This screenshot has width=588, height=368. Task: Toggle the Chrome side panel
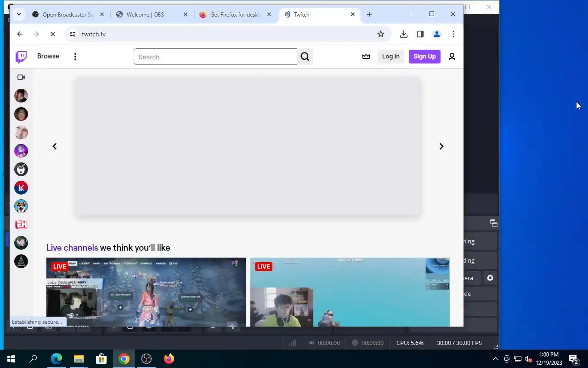pos(420,34)
